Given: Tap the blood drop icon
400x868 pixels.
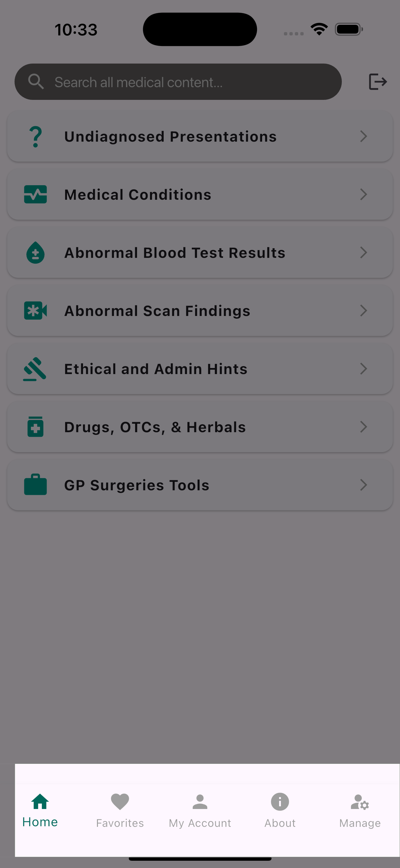Looking at the screenshot, I should (35, 253).
